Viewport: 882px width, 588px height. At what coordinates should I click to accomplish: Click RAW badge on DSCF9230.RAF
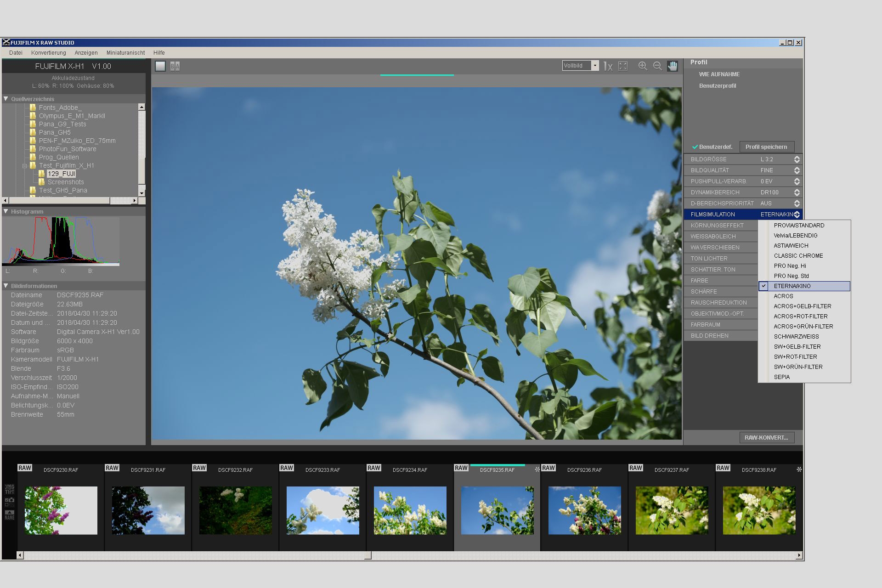[25, 468]
